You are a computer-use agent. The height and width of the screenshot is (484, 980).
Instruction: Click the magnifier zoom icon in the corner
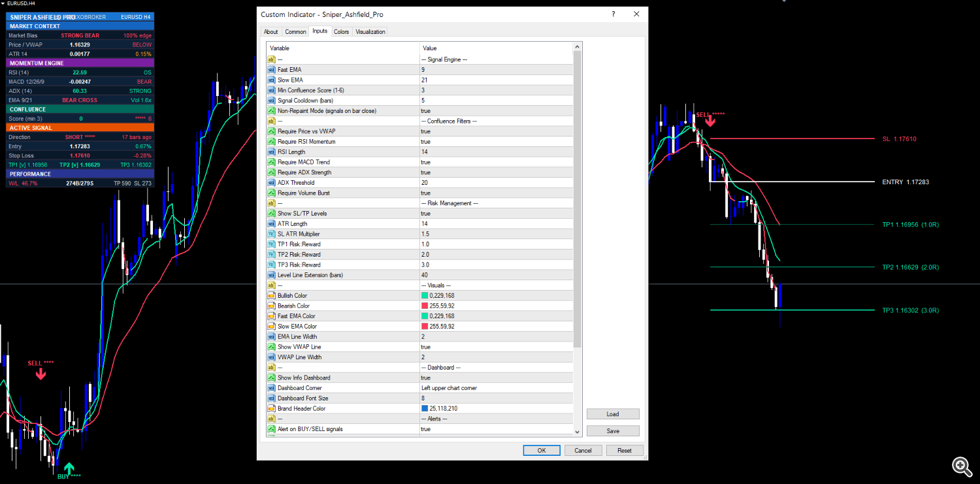962,465
